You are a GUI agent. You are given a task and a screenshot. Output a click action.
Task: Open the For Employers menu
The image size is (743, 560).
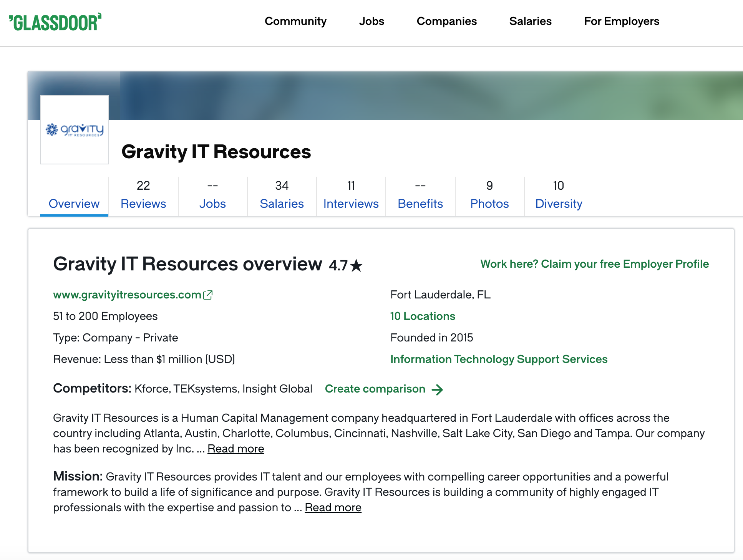[622, 21]
